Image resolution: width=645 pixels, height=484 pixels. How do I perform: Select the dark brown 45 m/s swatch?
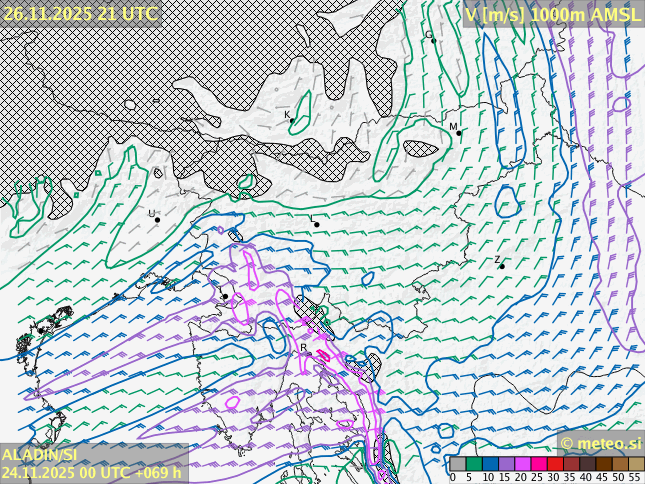coord(604,464)
